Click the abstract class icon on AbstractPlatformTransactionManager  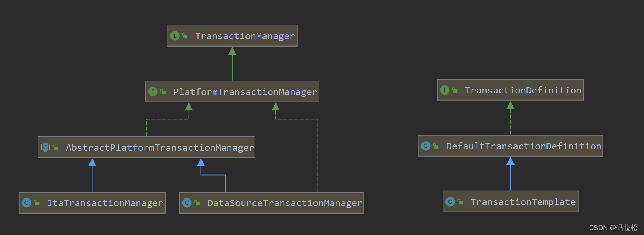click(45, 147)
